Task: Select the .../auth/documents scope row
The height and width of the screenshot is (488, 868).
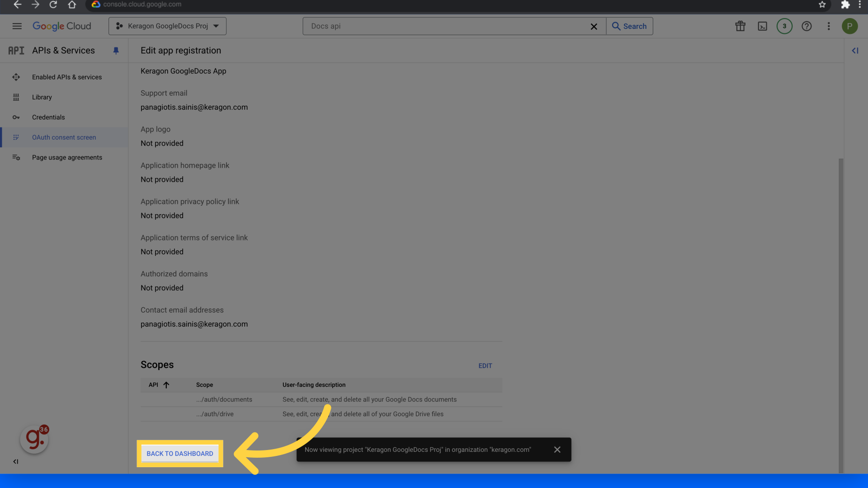Action: [321, 399]
